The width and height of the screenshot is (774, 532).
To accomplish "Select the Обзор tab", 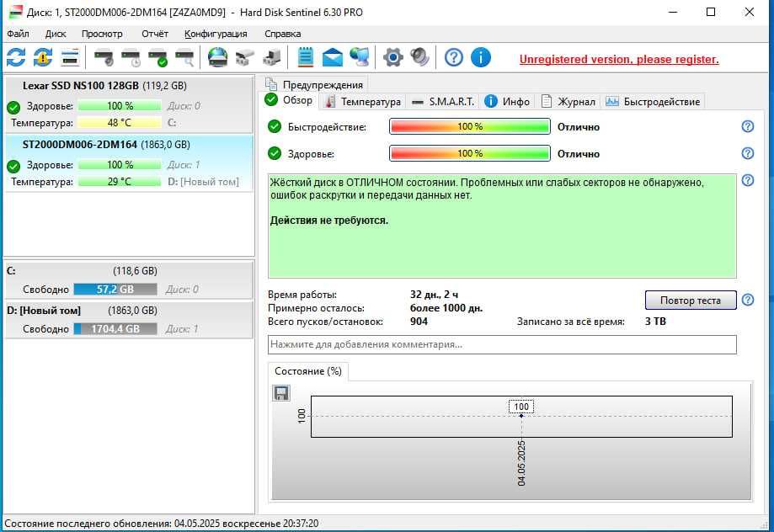I will coord(289,100).
